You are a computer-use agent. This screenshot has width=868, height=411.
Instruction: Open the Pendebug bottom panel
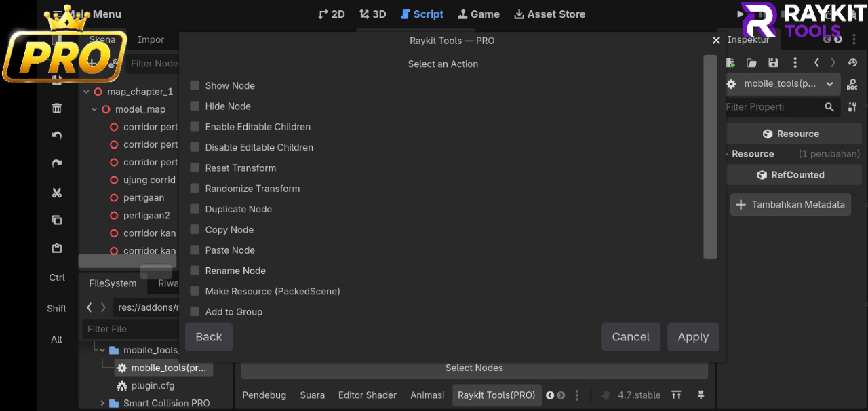[x=264, y=395]
